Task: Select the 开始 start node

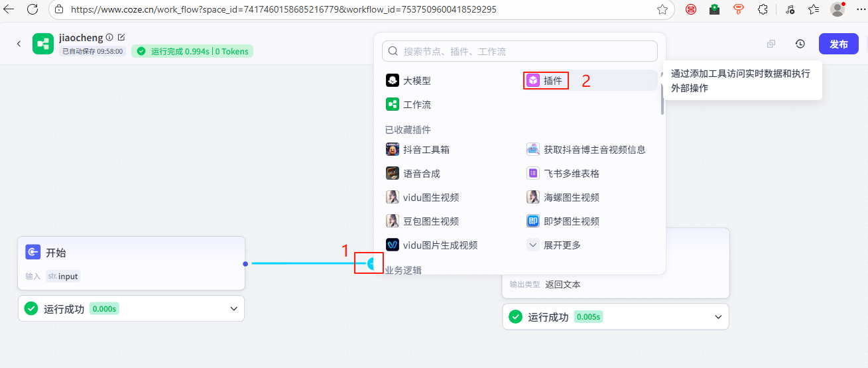Action: [x=131, y=263]
